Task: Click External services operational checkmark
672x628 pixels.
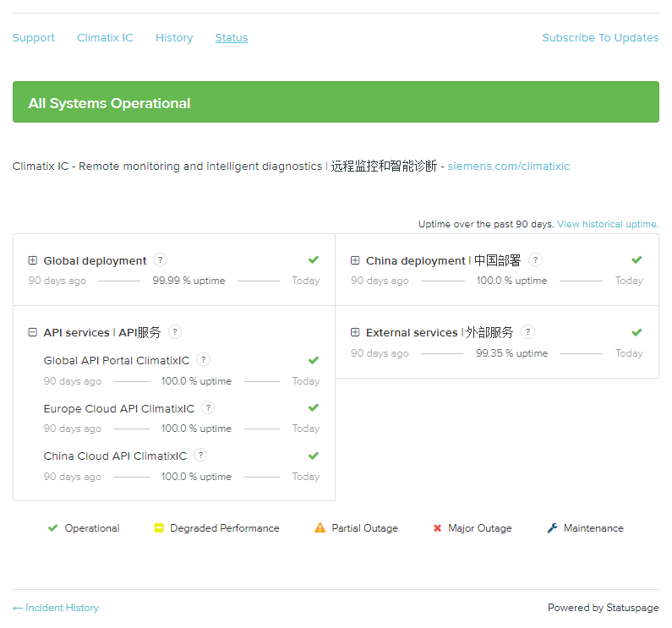Action: click(636, 332)
